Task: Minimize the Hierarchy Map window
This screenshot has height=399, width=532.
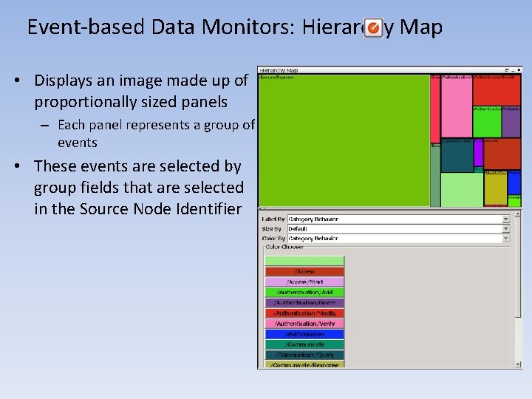Action: tap(513, 70)
